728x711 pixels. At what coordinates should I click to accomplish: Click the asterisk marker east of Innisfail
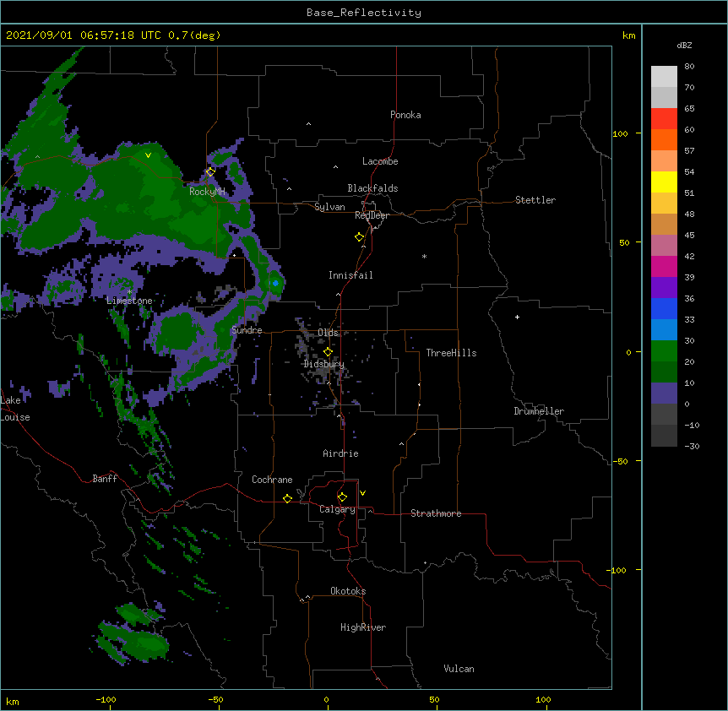tap(424, 256)
